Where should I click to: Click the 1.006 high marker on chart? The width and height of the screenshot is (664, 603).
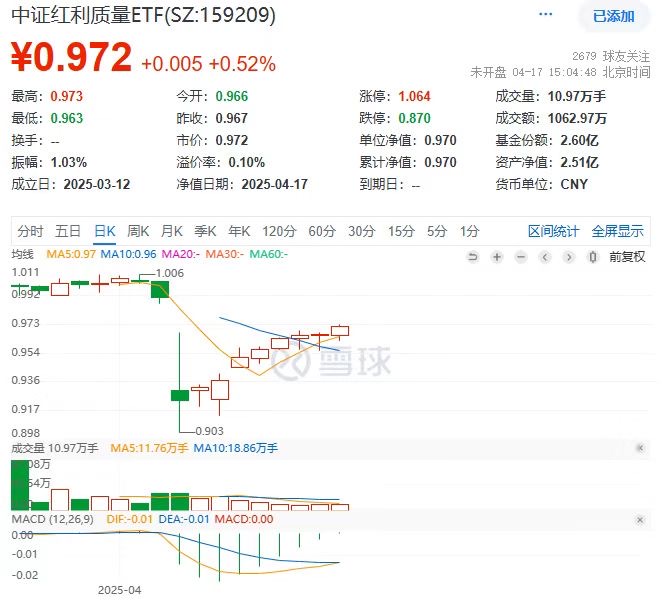(x=170, y=273)
